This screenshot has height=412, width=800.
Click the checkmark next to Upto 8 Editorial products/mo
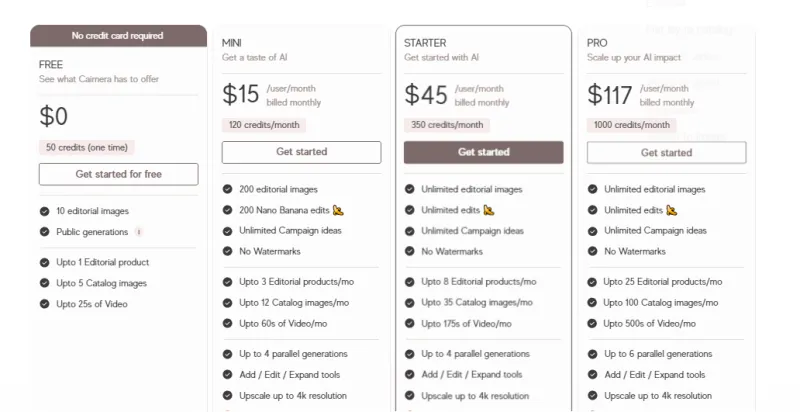click(x=410, y=282)
